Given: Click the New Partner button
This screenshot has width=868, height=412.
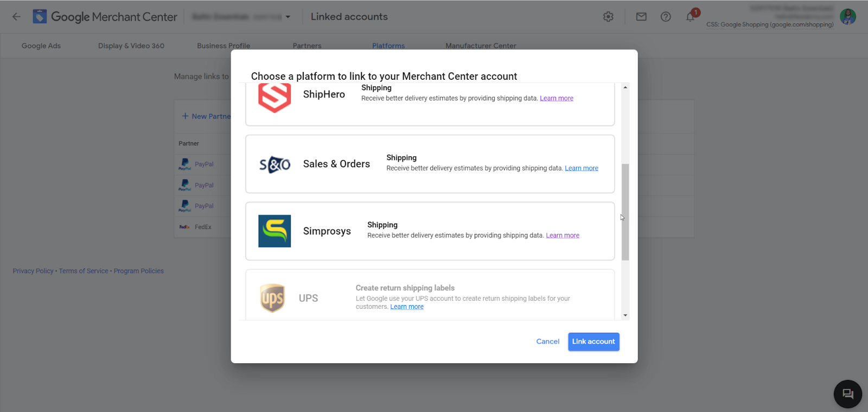Looking at the screenshot, I should [206, 116].
